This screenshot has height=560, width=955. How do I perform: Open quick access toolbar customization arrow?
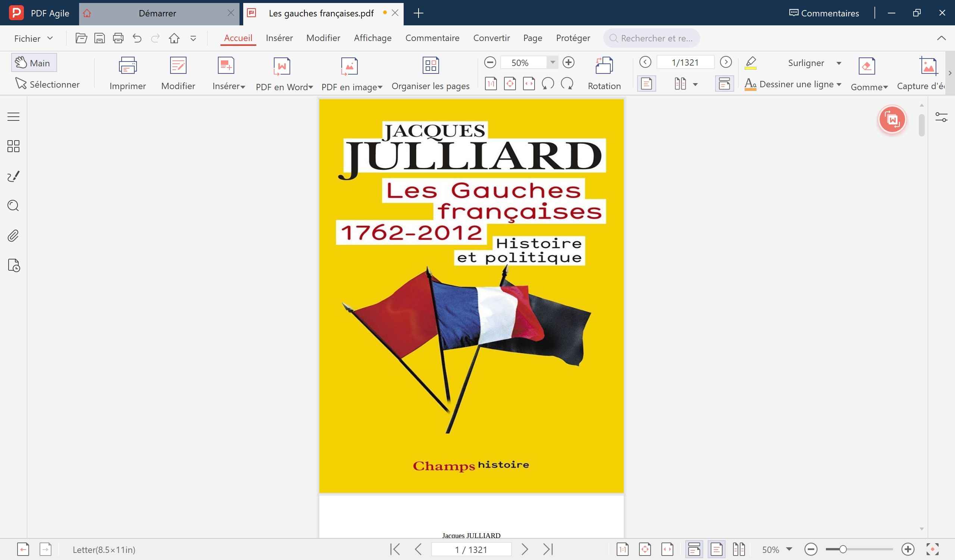click(193, 38)
